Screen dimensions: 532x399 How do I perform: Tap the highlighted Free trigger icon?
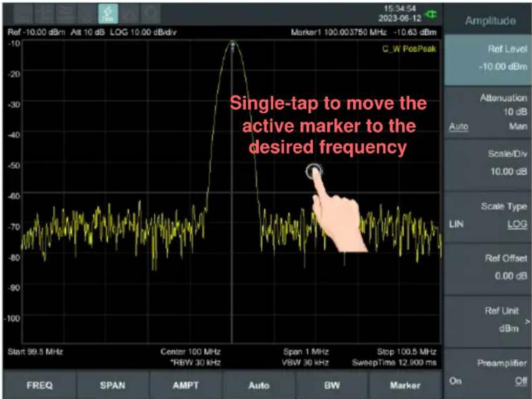(108, 13)
